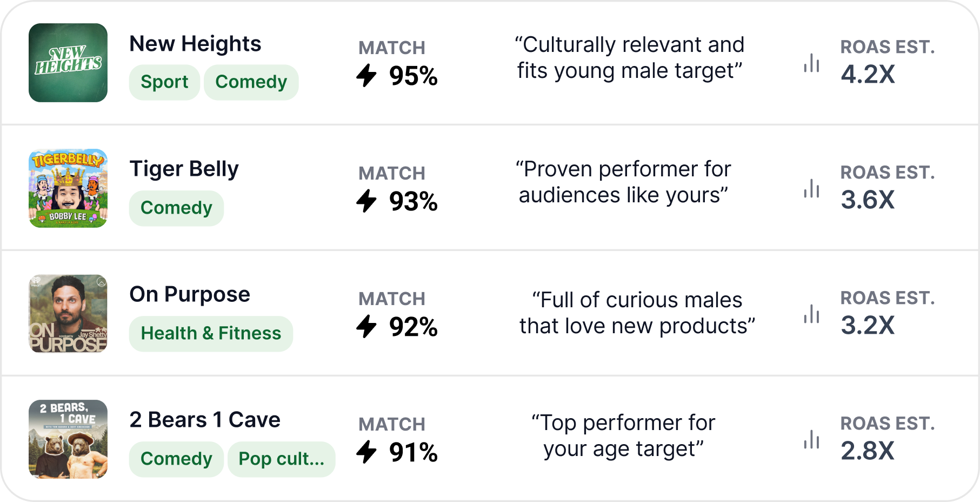Click the truncated Pop cult... tag
The image size is (980, 502).
click(x=281, y=459)
